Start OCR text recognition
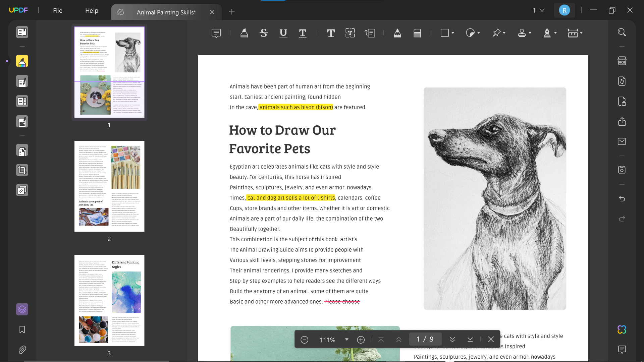This screenshot has height=362, width=644. pos(622,61)
